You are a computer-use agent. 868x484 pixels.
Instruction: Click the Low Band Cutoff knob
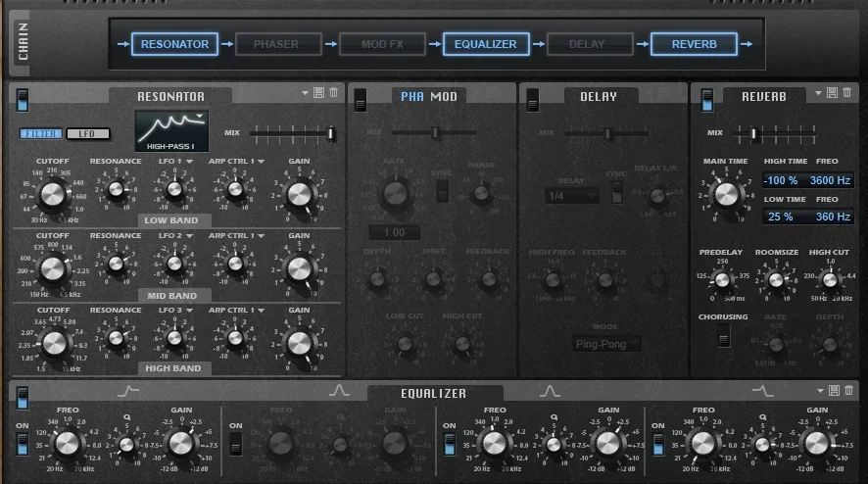(53, 194)
